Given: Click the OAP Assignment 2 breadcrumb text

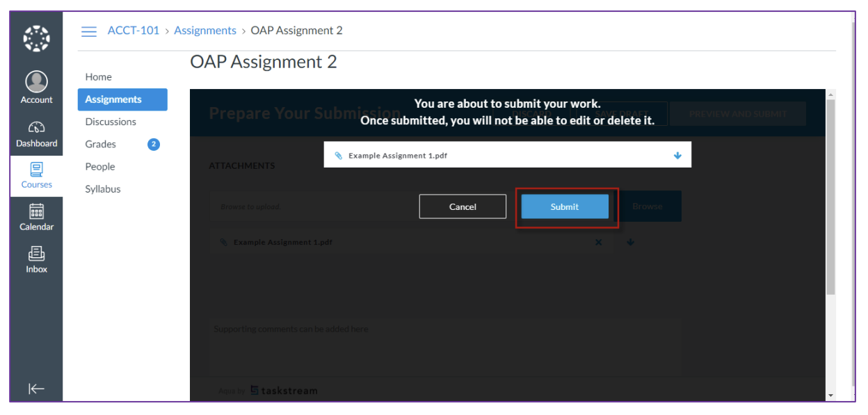Looking at the screenshot, I should point(297,31).
